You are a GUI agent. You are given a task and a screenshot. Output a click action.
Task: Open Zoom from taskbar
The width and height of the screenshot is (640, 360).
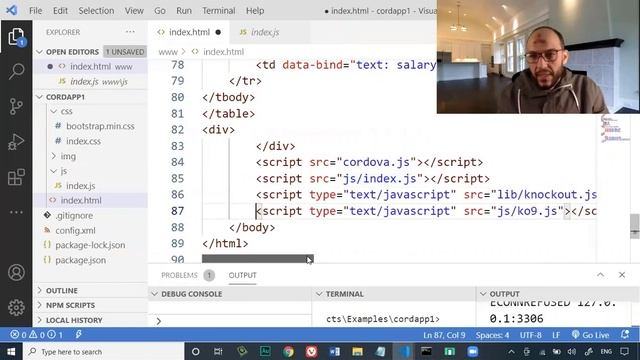473,351
